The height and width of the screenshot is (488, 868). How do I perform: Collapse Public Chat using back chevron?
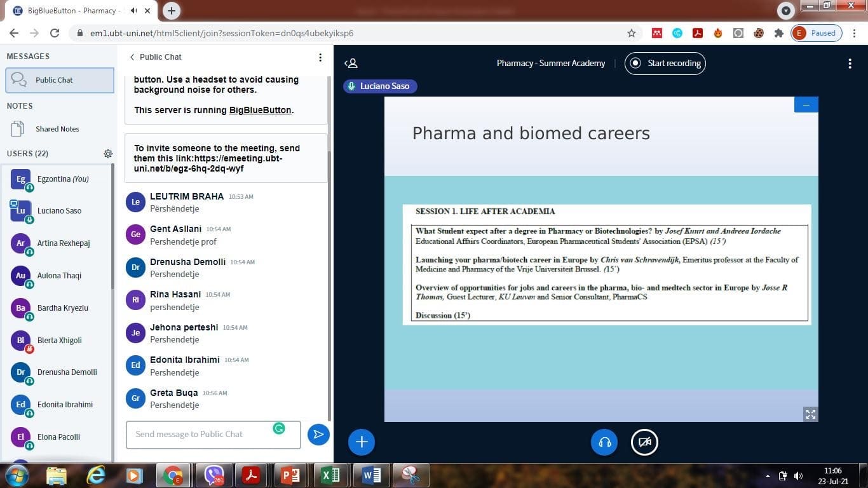coord(132,57)
